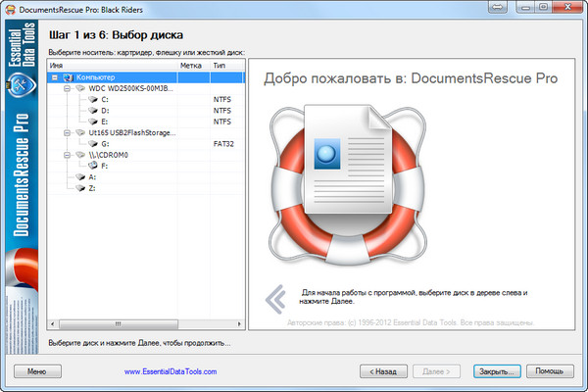588x392 pixels.
Task: Click the F: CD-ROM drive icon
Action: point(92,166)
